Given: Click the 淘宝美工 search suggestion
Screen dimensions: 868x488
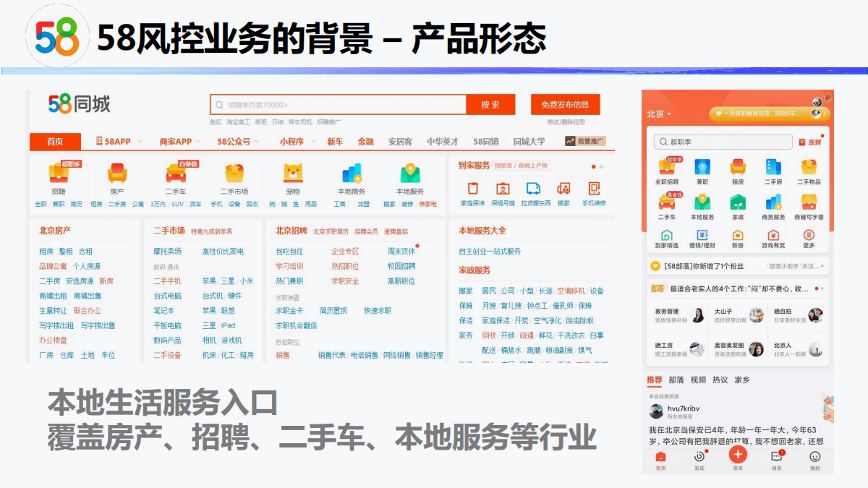Looking at the screenshot, I should tap(238, 122).
